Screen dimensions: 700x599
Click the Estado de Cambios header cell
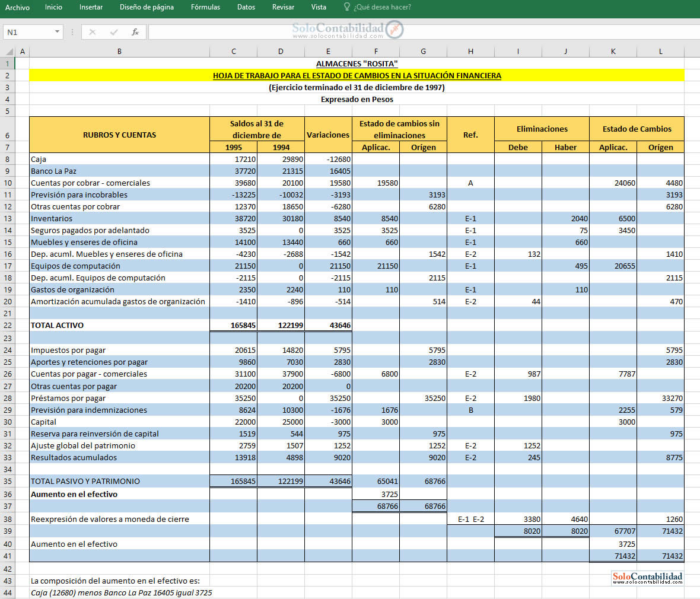637,129
